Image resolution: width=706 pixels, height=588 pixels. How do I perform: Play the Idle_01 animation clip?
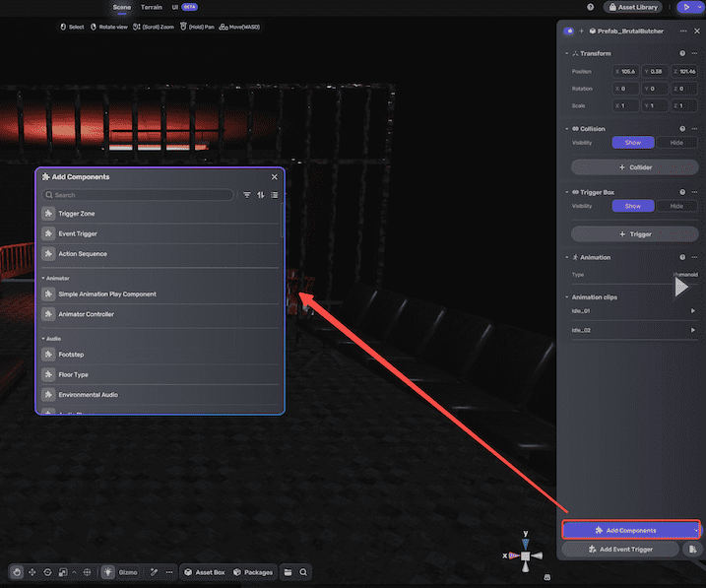click(x=692, y=311)
